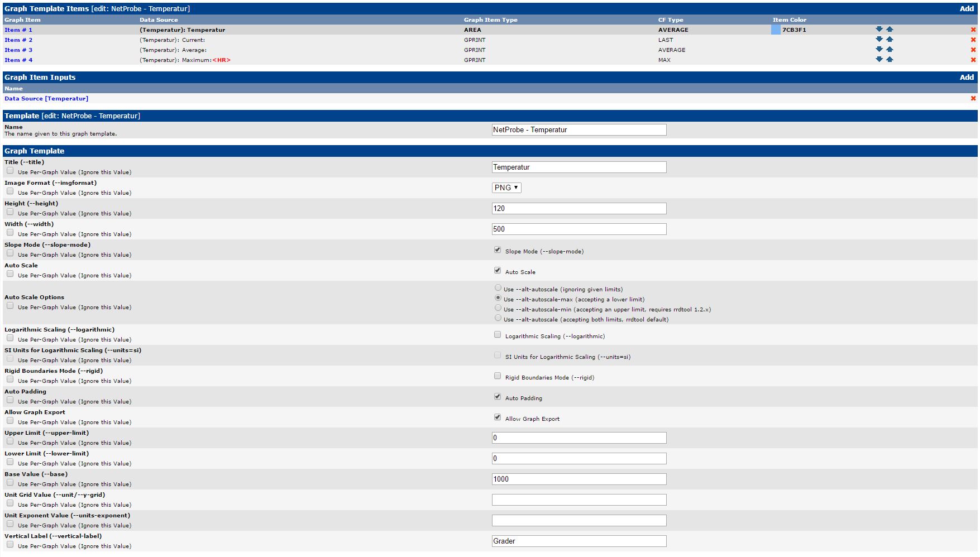Toggle the Auto Padding checkbox
This screenshot has width=980, height=557.
(x=498, y=397)
